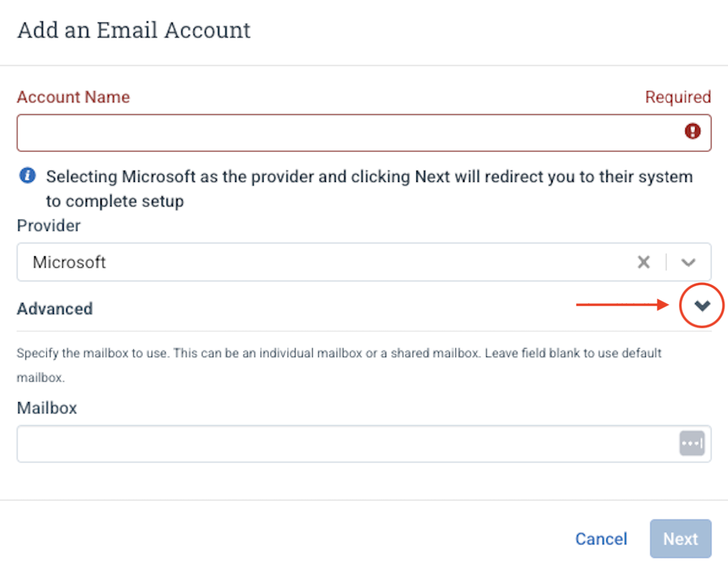The width and height of the screenshot is (728, 573).
Task: Click the Account Name label
Action: pos(74,97)
